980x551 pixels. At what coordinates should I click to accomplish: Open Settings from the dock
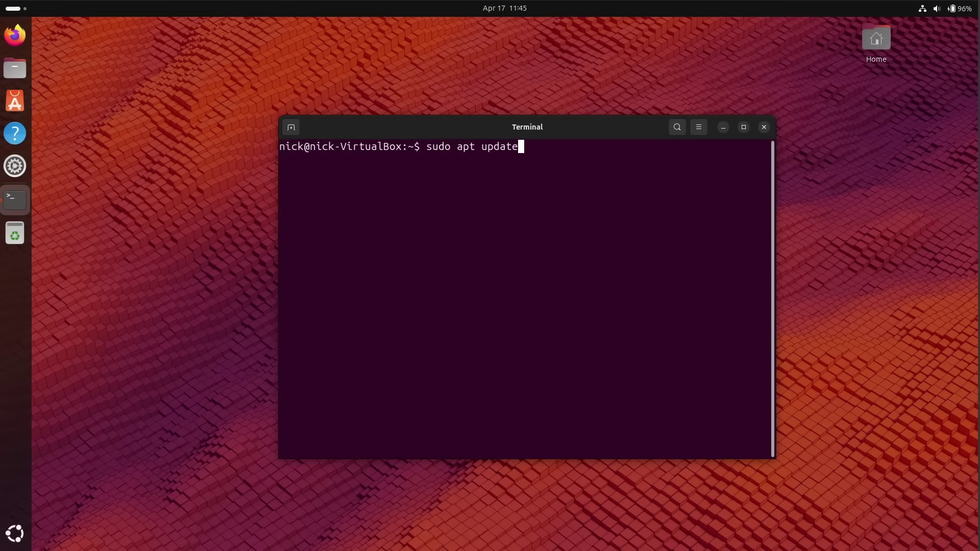click(x=15, y=166)
